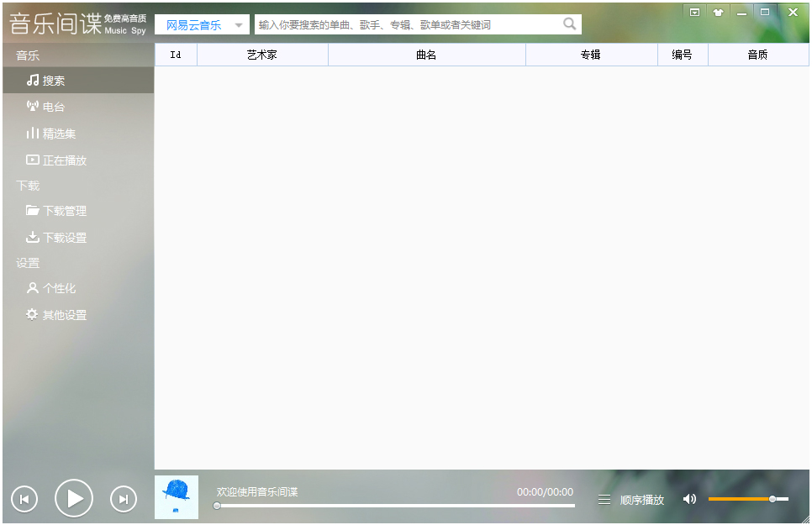Click the magnifier icon to search
This screenshot has width=812, height=525.
click(572, 24)
